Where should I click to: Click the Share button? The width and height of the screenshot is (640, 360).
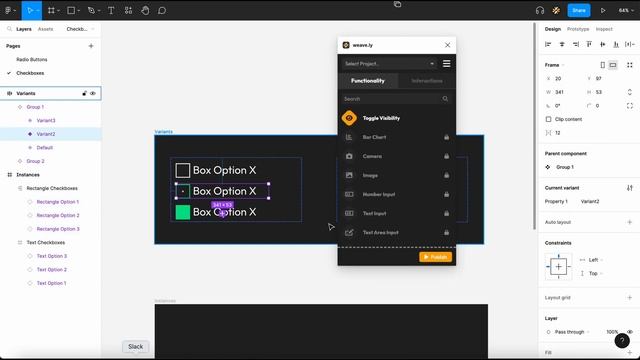[x=578, y=11]
